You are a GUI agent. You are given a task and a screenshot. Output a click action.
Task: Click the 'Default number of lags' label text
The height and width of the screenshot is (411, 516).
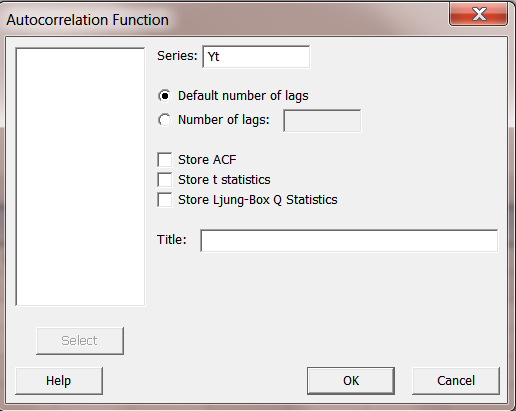[x=243, y=96]
